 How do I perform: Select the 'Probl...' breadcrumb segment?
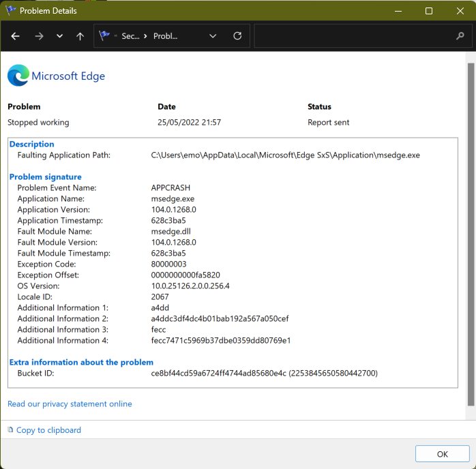pos(166,36)
